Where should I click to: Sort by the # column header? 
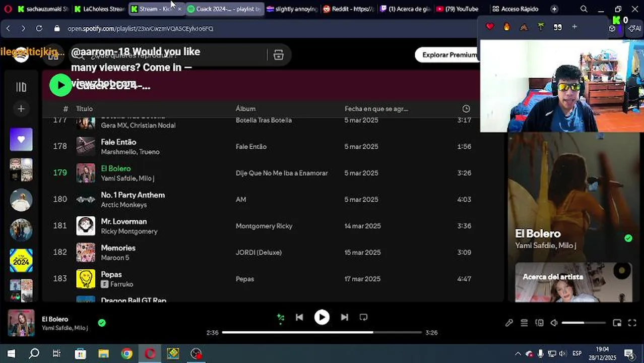(x=66, y=109)
